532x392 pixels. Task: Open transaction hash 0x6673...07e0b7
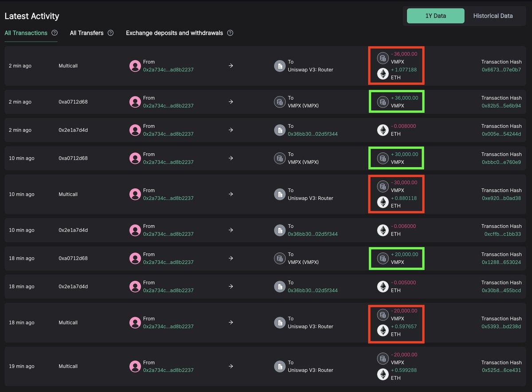[501, 70]
